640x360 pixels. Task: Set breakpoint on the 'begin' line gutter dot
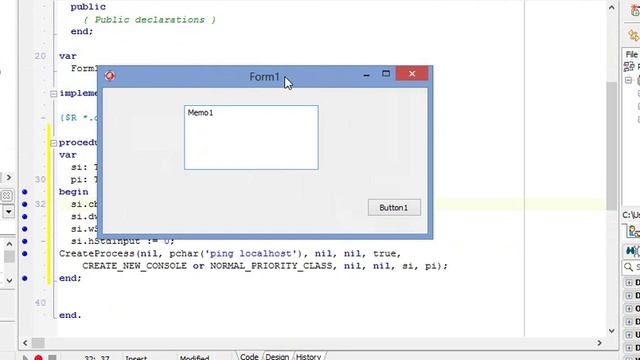coord(24,192)
